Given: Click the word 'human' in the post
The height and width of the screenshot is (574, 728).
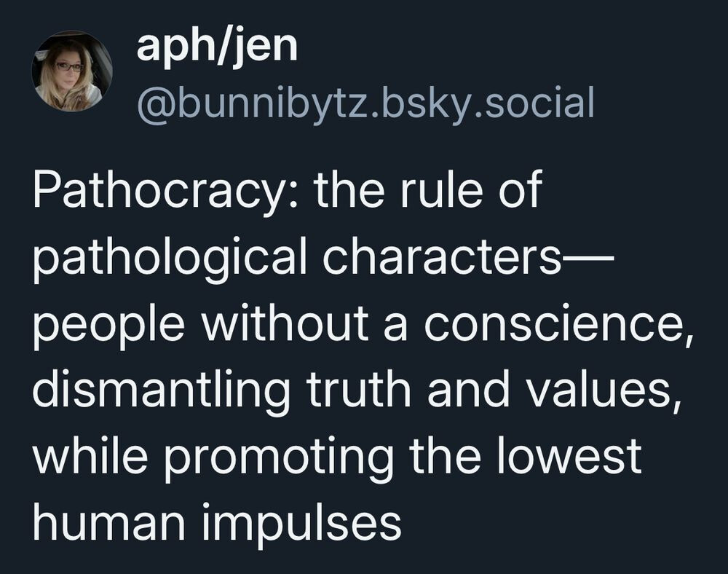Looking at the screenshot, I should 109,520.
